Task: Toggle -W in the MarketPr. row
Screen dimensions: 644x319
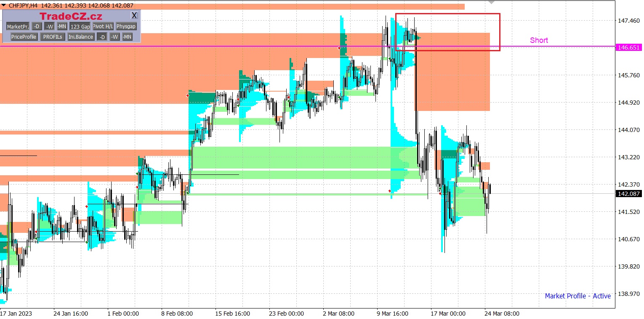Action: pos(49,26)
